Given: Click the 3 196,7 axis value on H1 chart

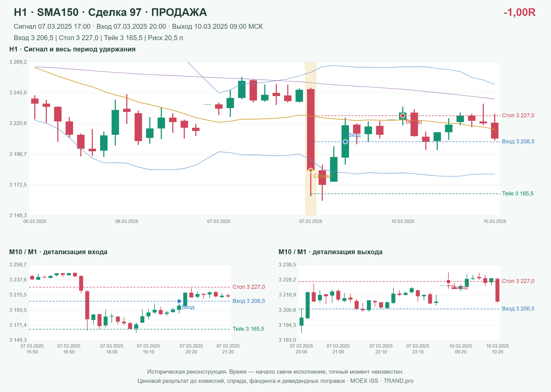Looking at the screenshot, I should (18, 154).
